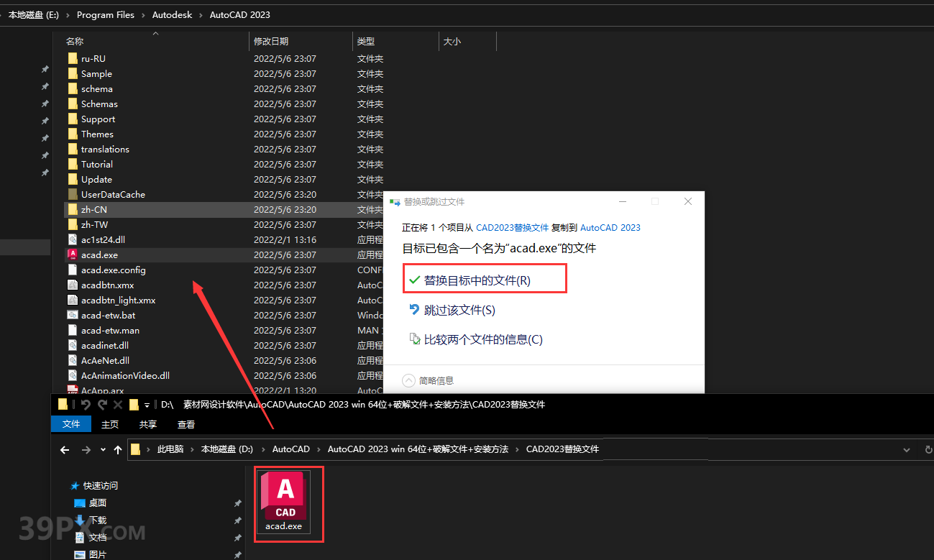This screenshot has height=560, width=934.
Task: Select the large acad.exe CAD icon
Action: (285, 502)
